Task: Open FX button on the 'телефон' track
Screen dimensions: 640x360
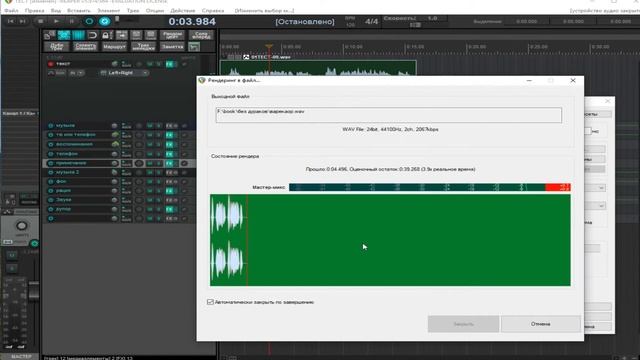Action: (x=169, y=154)
